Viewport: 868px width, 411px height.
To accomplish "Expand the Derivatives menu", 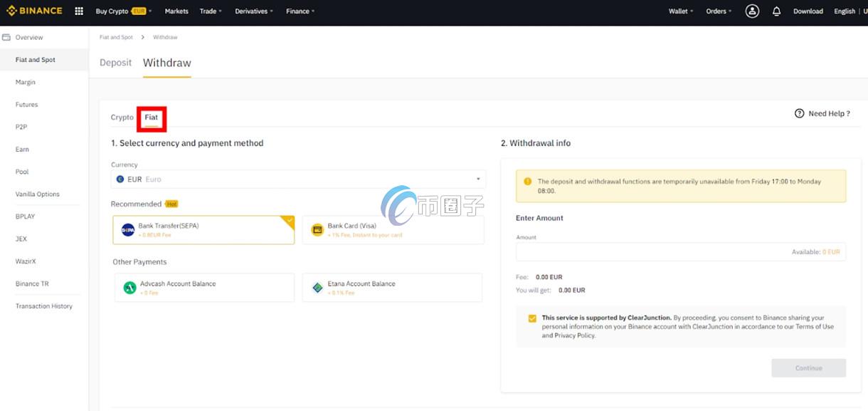I will (x=254, y=11).
